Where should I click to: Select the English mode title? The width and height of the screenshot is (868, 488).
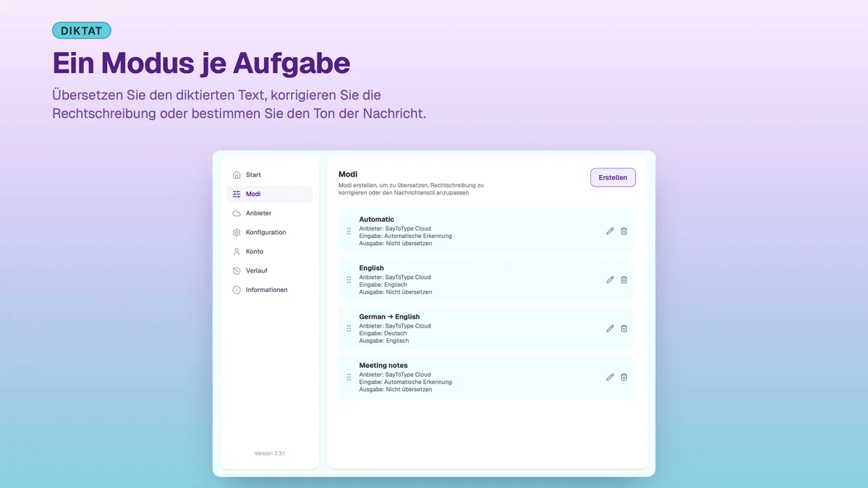pyautogui.click(x=372, y=268)
